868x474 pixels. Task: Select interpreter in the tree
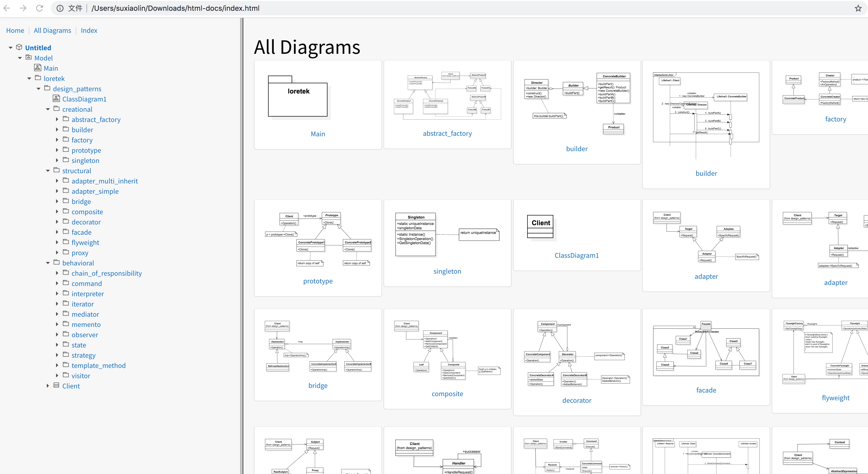tap(88, 294)
